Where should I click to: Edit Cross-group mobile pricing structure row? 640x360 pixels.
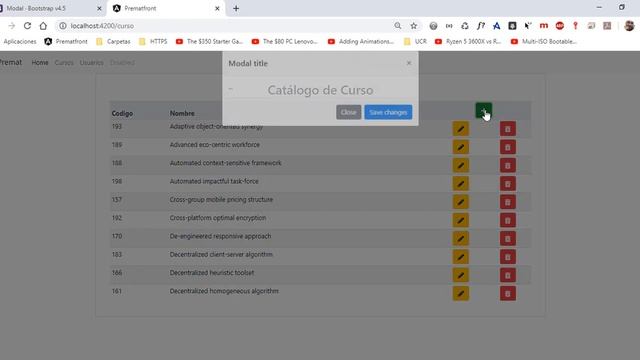coord(460,202)
